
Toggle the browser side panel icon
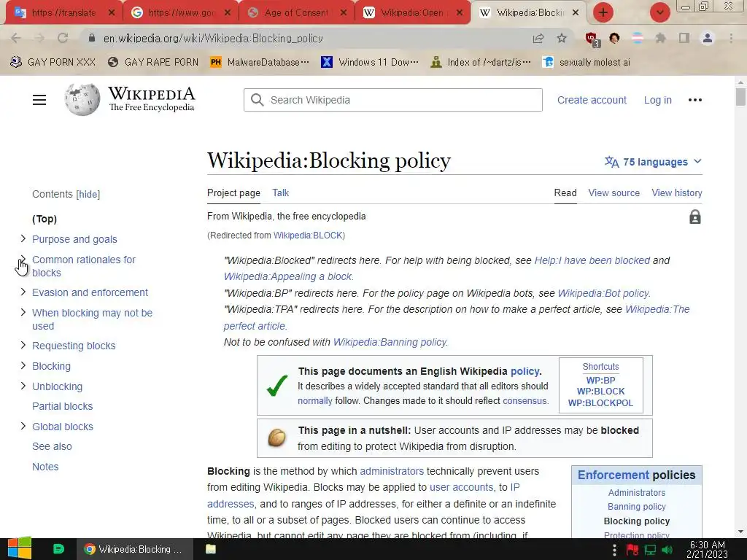coord(684,38)
